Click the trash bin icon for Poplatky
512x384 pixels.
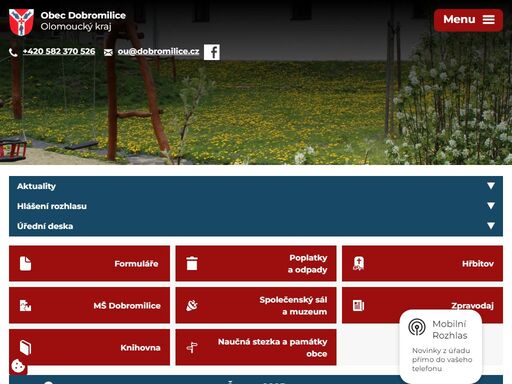192,263
